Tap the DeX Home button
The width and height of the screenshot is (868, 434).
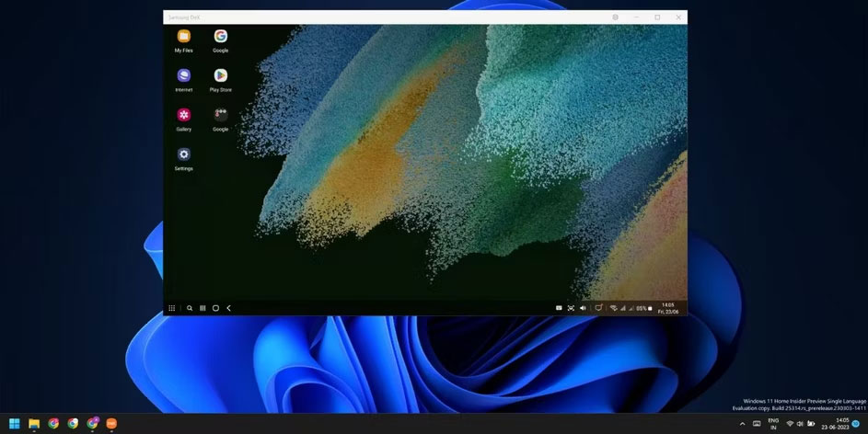click(215, 308)
